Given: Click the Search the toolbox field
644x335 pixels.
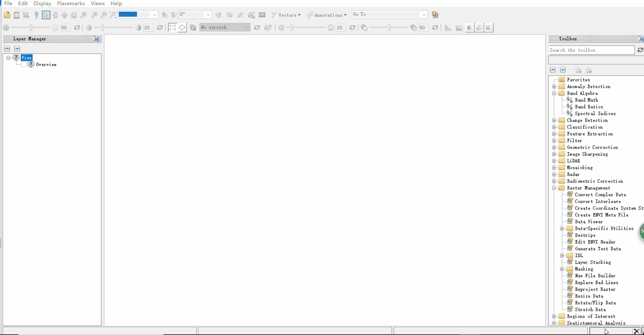Looking at the screenshot, I should click(592, 50).
